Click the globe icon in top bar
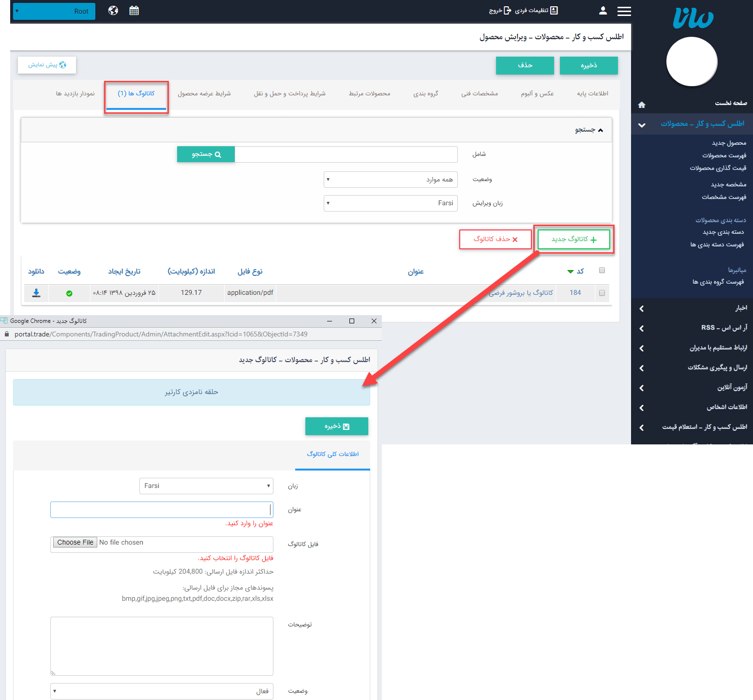Image resolution: width=753 pixels, height=700 pixels. pos(113,11)
